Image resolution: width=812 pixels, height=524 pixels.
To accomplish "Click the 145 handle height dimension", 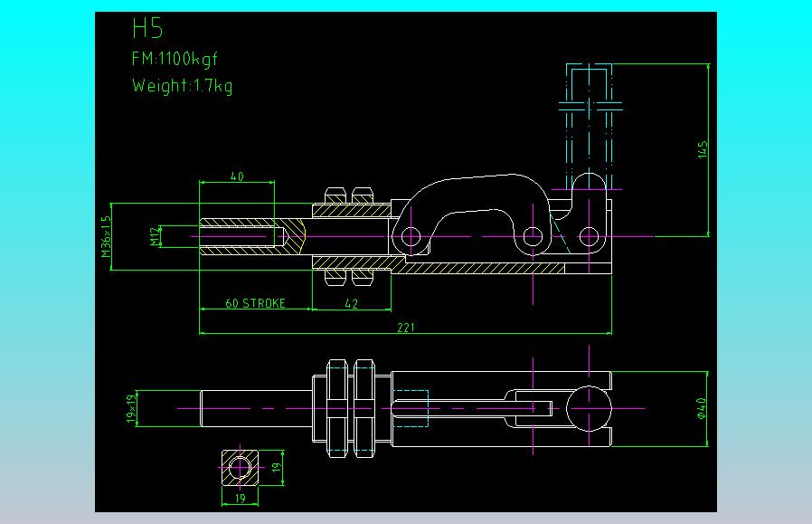I will [x=703, y=150].
